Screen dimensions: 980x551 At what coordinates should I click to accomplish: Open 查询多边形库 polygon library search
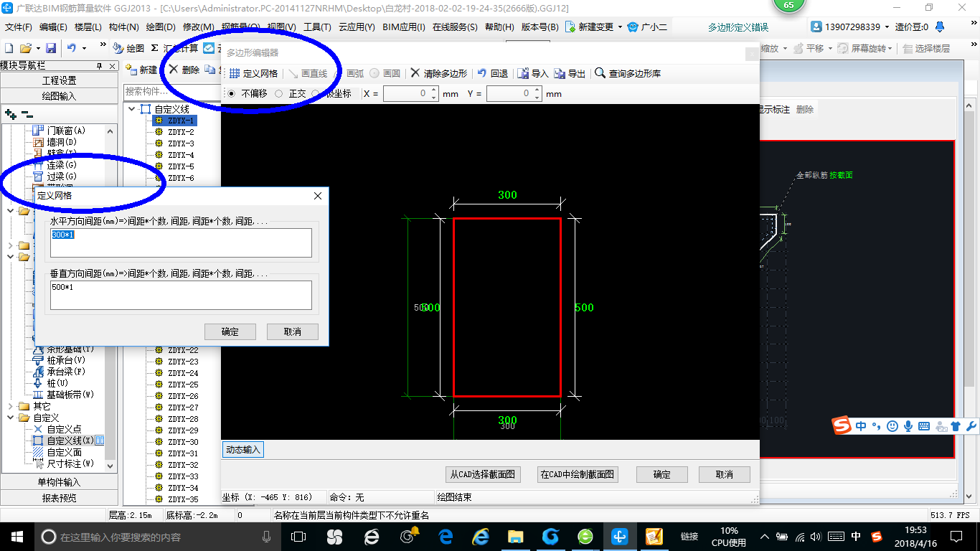(x=628, y=73)
